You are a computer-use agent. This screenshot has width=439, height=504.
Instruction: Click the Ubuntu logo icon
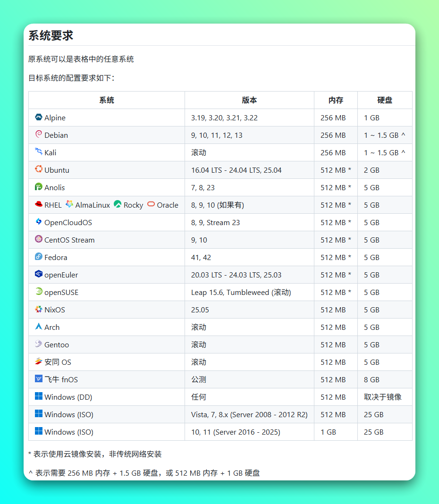coord(39,169)
